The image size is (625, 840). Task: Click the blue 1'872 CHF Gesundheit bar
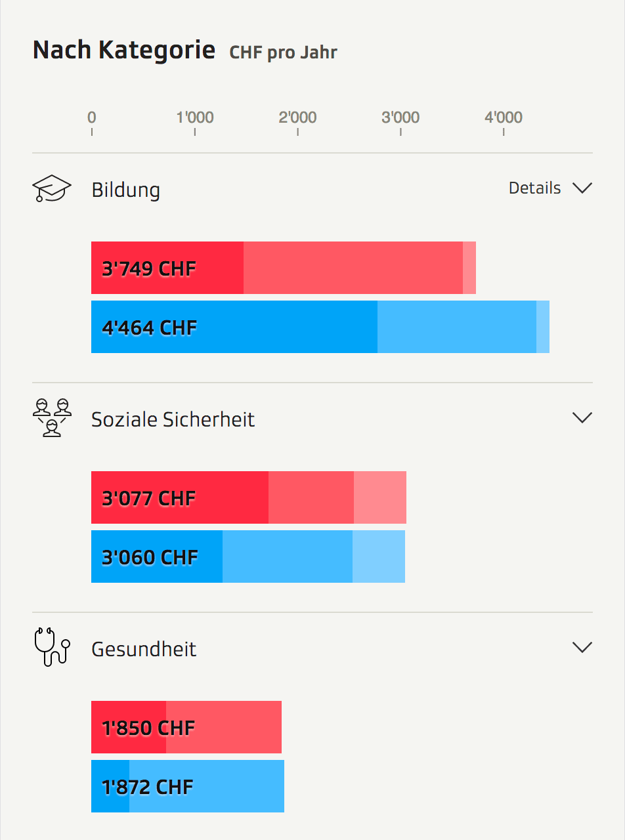tap(188, 786)
